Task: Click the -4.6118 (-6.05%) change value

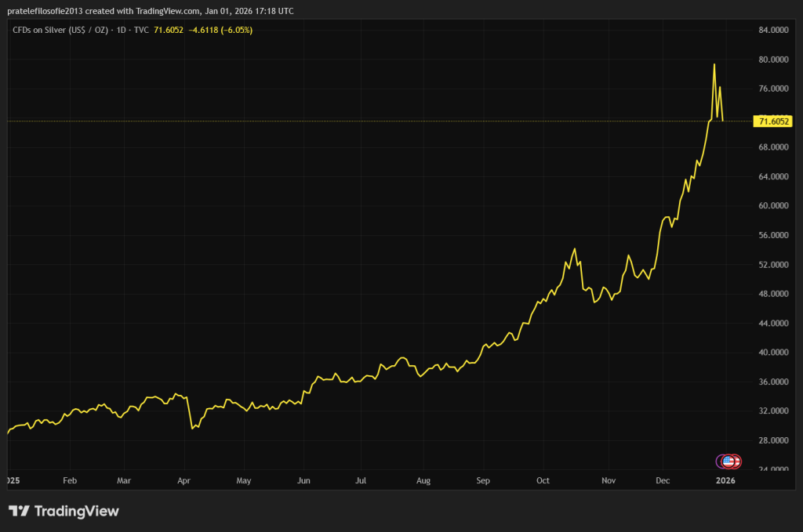Action: pyautogui.click(x=221, y=30)
